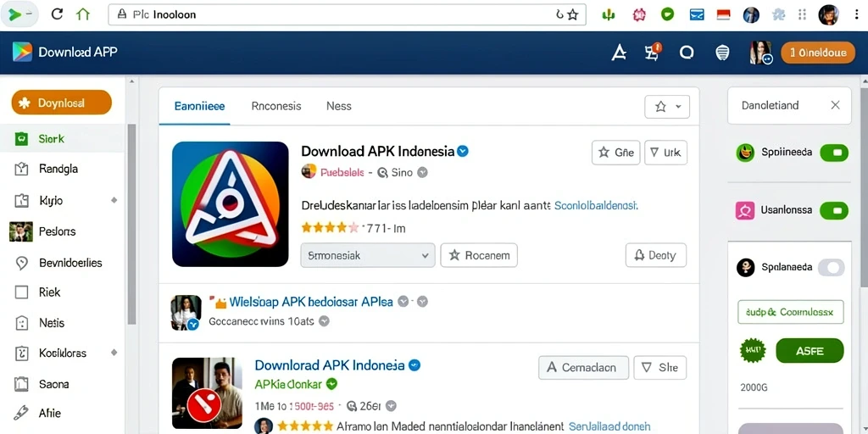This screenshot has width=868, height=434.
Task: Click the Netis sidebar icon
Action: pos(21,323)
